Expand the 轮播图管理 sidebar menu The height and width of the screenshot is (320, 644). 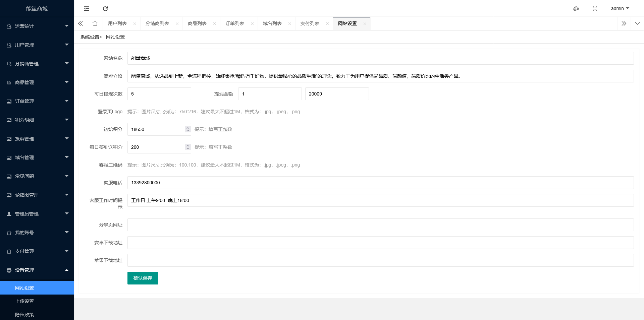37,195
